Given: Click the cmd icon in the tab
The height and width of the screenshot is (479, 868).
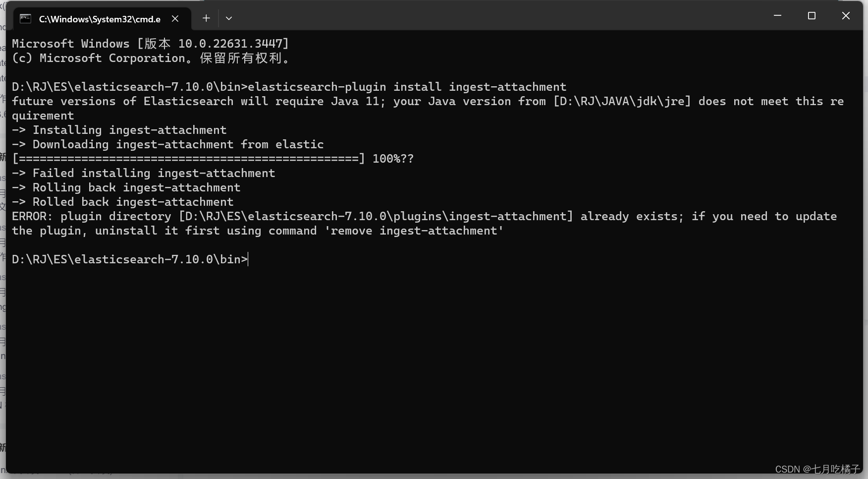Looking at the screenshot, I should tap(25, 19).
